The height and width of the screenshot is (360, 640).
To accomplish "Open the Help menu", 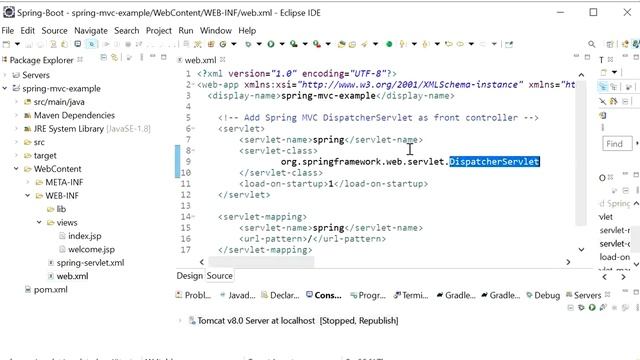I will [247, 31].
